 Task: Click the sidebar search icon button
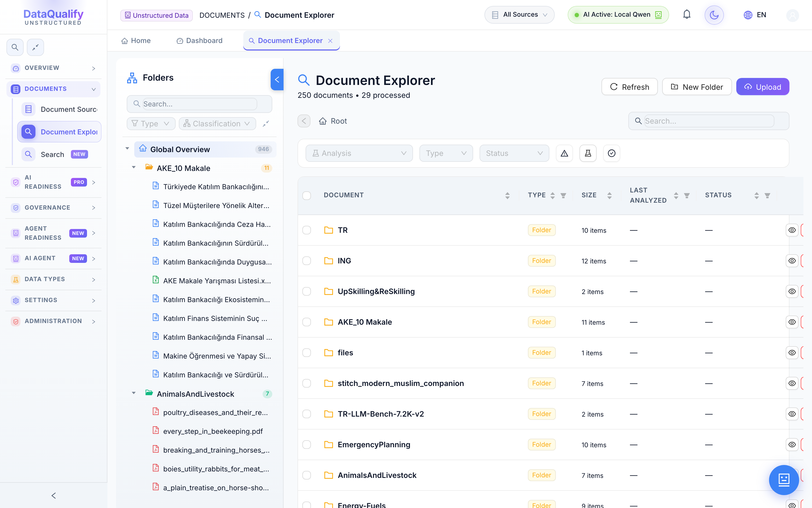(15, 47)
